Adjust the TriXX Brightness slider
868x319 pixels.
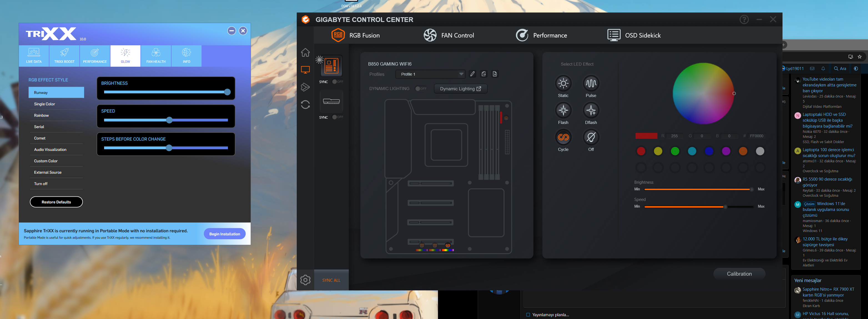[166, 92]
